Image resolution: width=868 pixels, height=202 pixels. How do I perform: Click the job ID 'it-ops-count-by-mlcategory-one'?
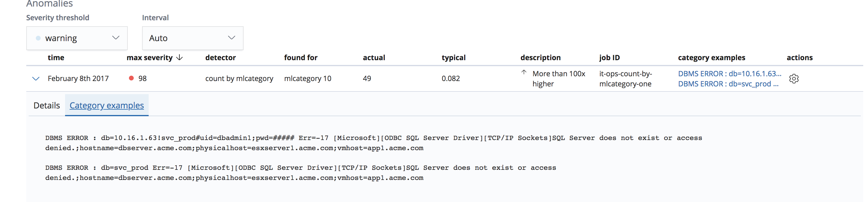tap(625, 79)
